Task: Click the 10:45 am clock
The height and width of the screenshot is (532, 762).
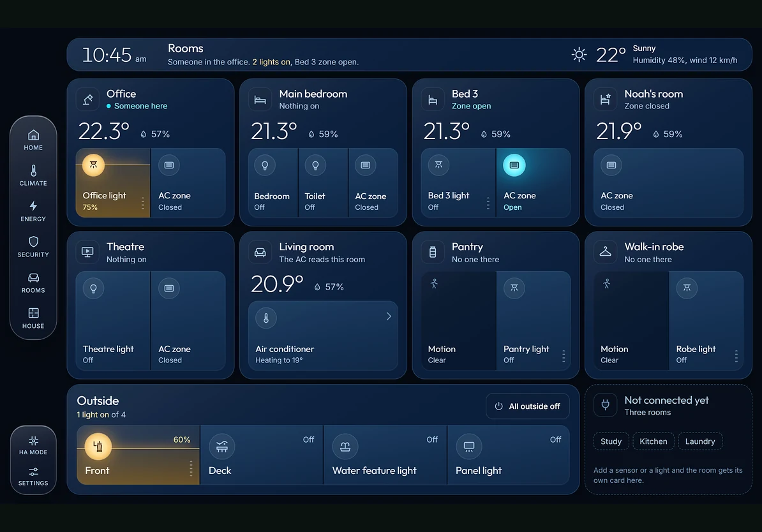Action: click(x=114, y=55)
